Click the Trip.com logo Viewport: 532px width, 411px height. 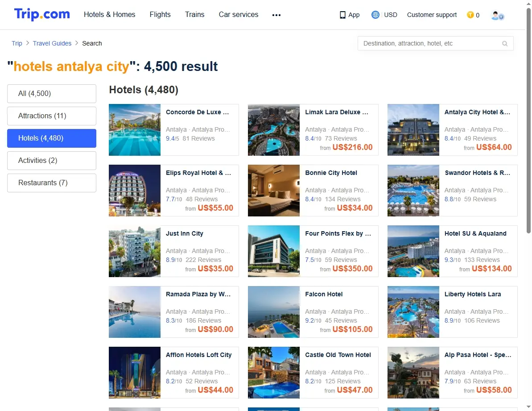click(x=42, y=15)
